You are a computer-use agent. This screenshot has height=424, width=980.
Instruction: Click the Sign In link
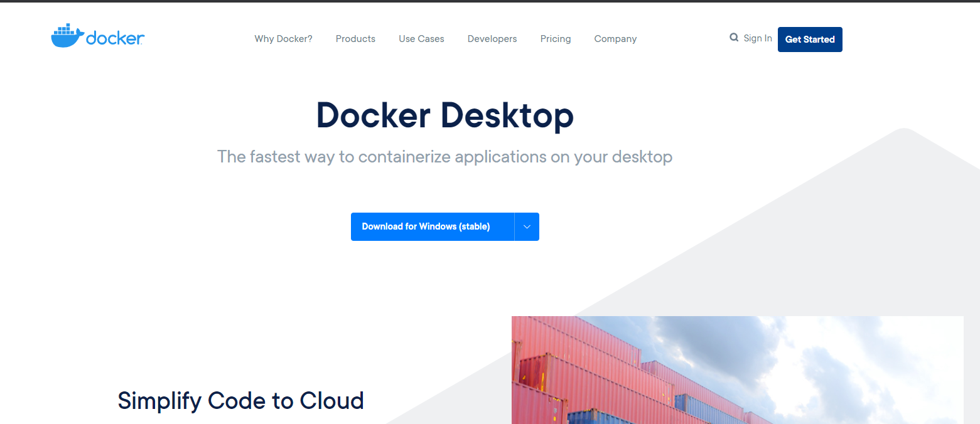pyautogui.click(x=758, y=38)
